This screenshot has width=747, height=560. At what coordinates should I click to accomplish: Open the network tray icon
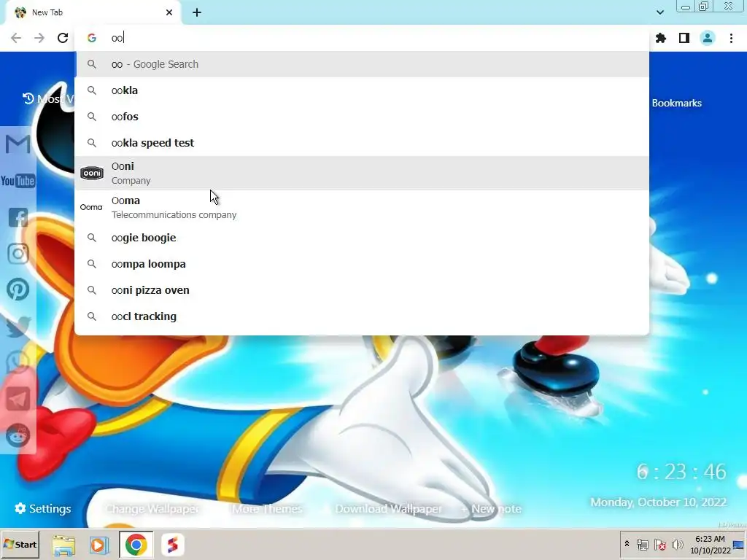[643, 544]
